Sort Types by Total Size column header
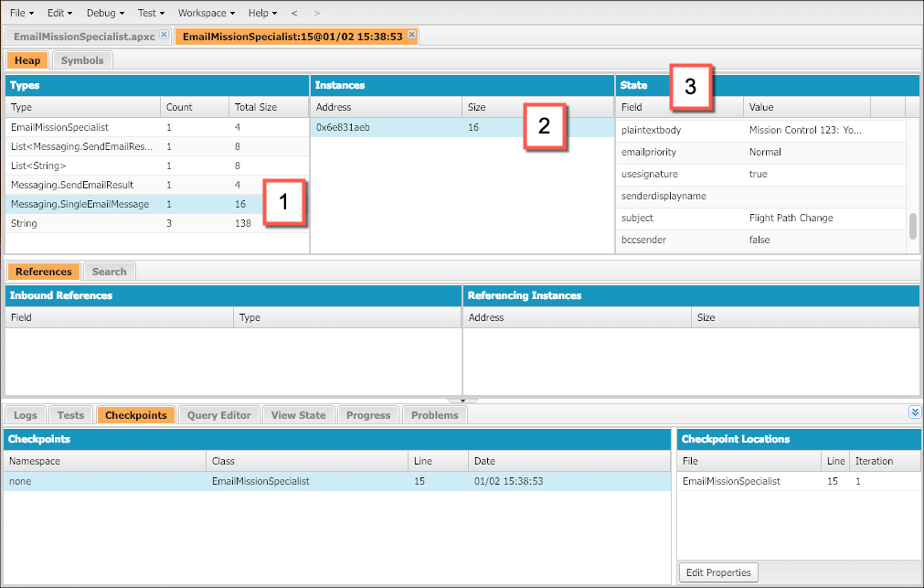The height and width of the screenshot is (588, 924). click(269, 107)
